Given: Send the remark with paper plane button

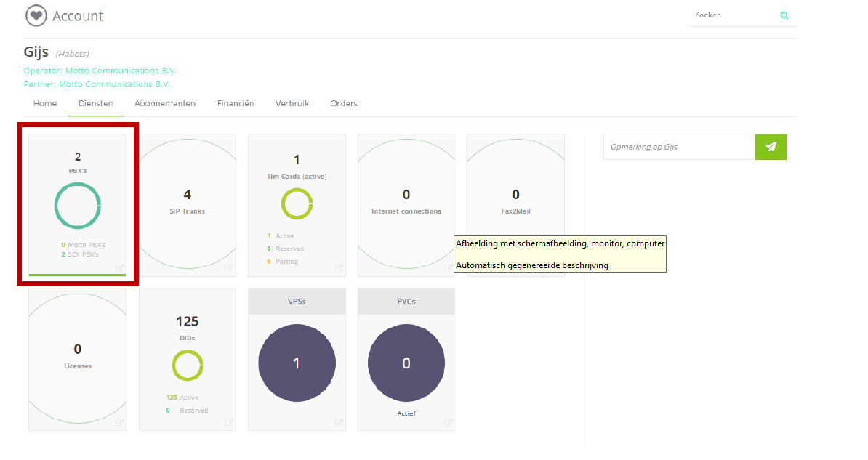Looking at the screenshot, I should pyautogui.click(x=771, y=147).
